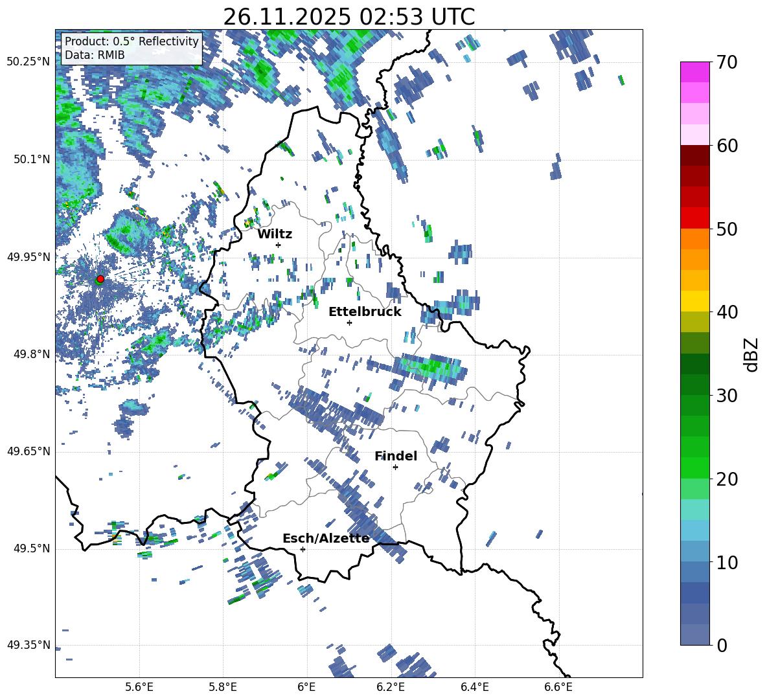767x700 pixels.
Task: Click the Wiltz city name label
Action: tap(275, 234)
